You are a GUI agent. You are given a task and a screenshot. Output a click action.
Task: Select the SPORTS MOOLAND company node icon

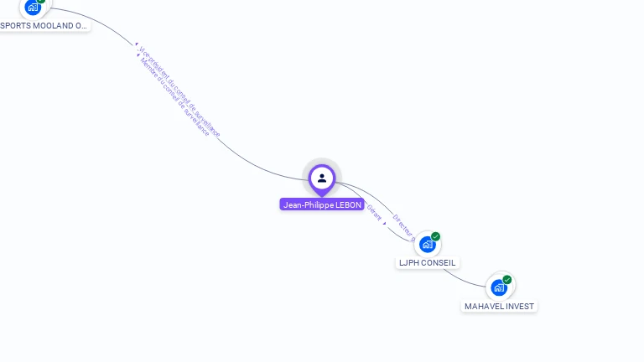33,7
